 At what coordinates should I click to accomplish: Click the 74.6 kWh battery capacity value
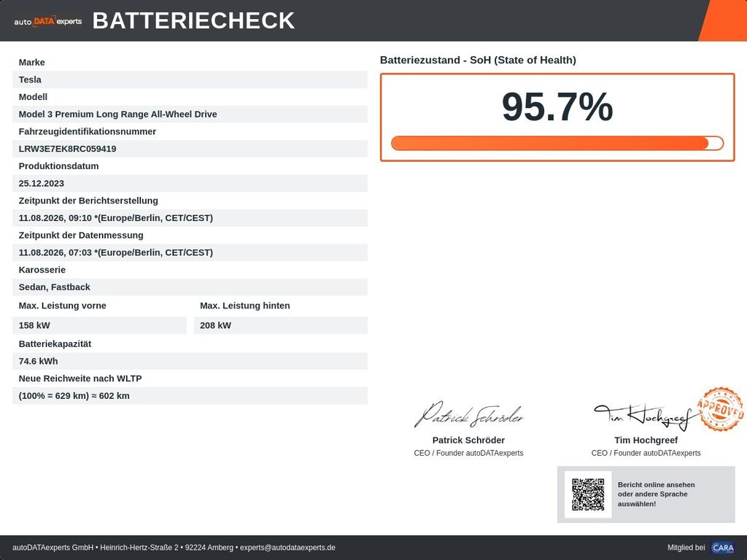pos(38,362)
